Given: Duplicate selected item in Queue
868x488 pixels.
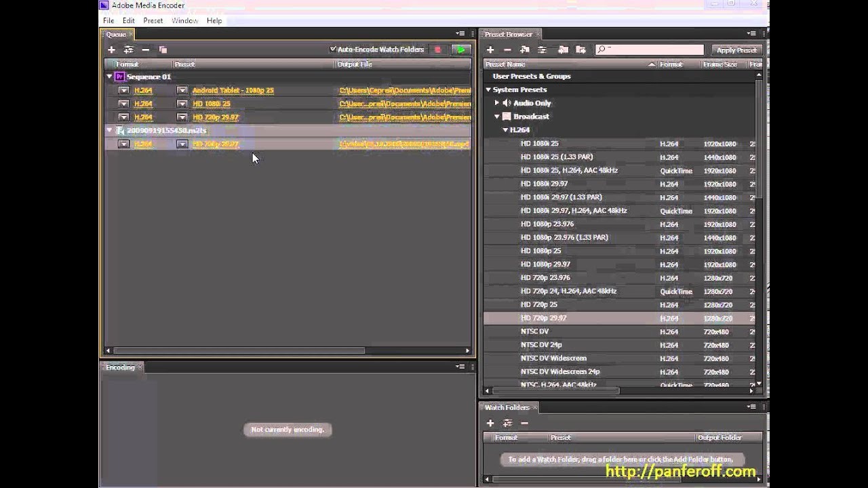Looking at the screenshot, I should click(163, 49).
